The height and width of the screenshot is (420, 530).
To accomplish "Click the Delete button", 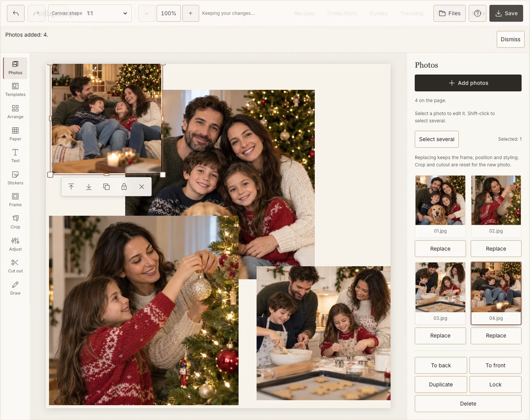I will [468, 403].
